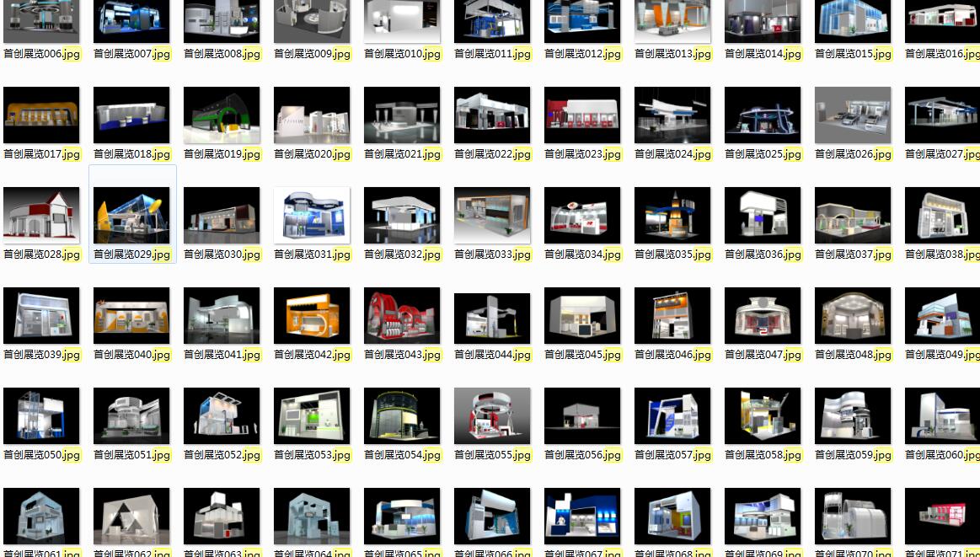Screen dimensions: 980x557
Task: Click the 首创展览019.jpg thumbnail
Action: coord(222,115)
